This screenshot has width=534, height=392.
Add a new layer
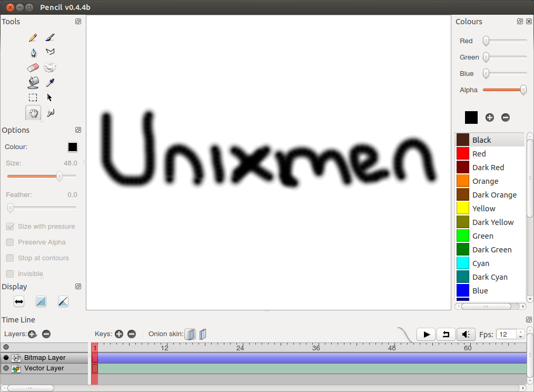pos(32,334)
